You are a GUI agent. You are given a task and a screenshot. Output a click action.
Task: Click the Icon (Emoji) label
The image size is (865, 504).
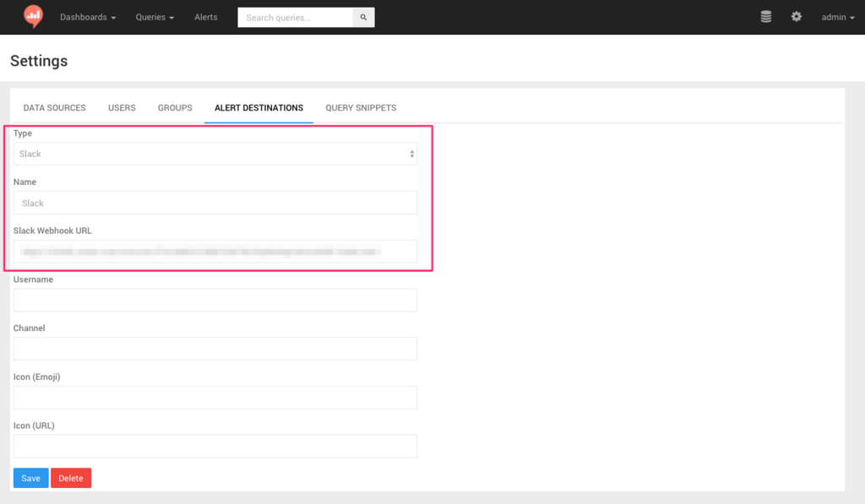click(37, 377)
